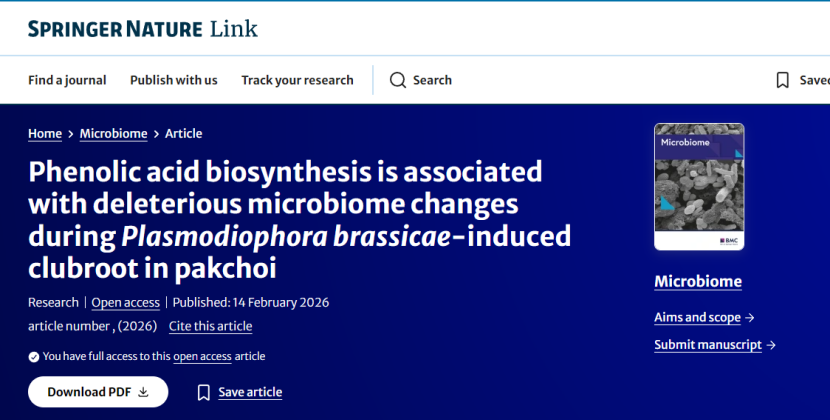Follow the open access article link
This screenshot has height=420, width=830.
pos(202,356)
